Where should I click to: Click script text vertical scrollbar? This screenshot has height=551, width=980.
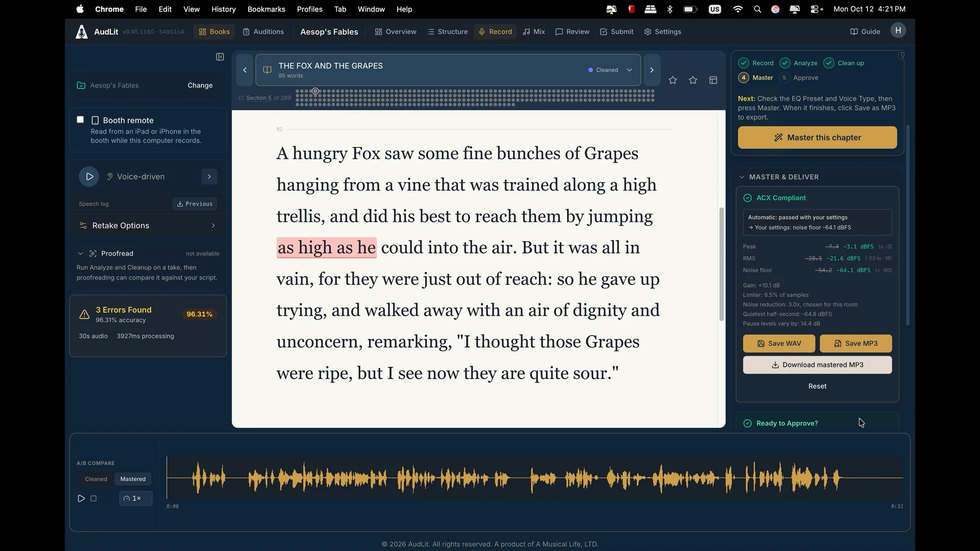coord(722,264)
